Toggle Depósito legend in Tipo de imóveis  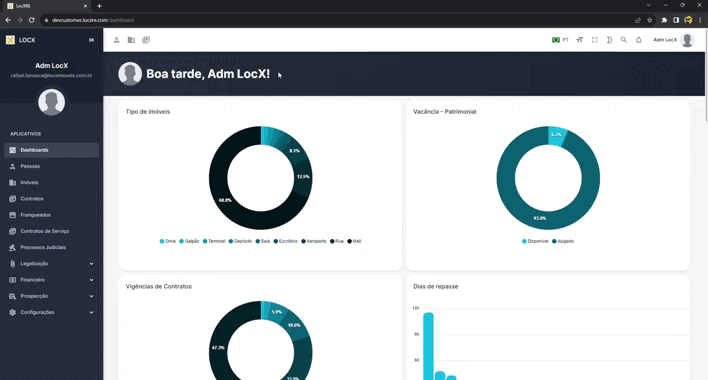click(240, 241)
